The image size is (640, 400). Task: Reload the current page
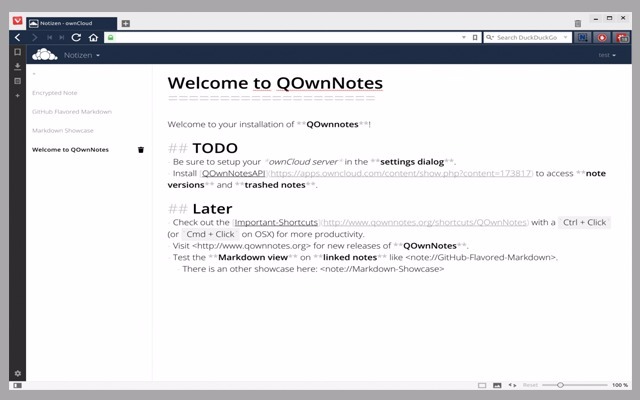76,38
